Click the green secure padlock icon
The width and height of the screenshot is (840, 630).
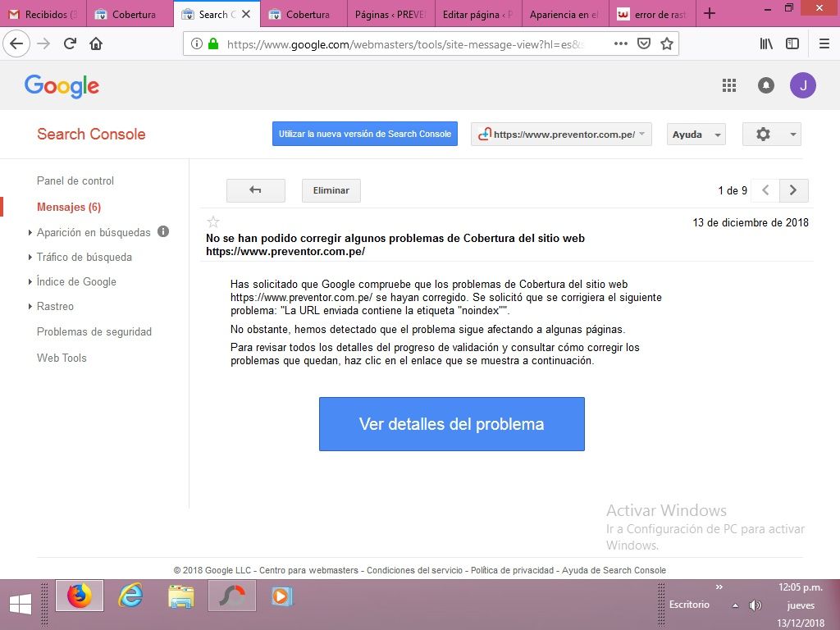213,44
